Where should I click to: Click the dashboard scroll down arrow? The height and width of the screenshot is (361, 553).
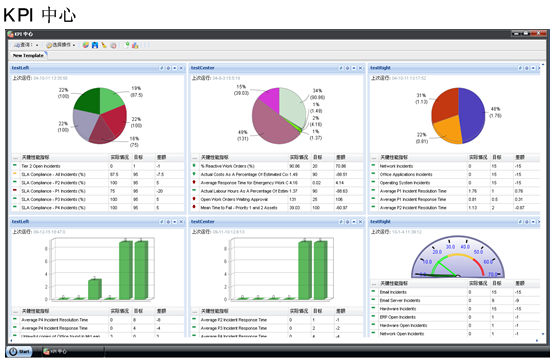coord(543,334)
